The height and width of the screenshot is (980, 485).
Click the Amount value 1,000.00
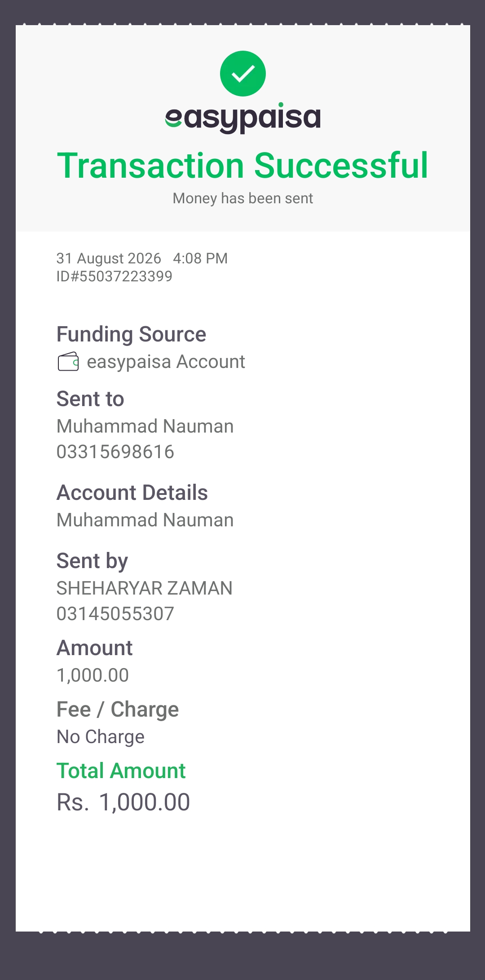coord(93,675)
